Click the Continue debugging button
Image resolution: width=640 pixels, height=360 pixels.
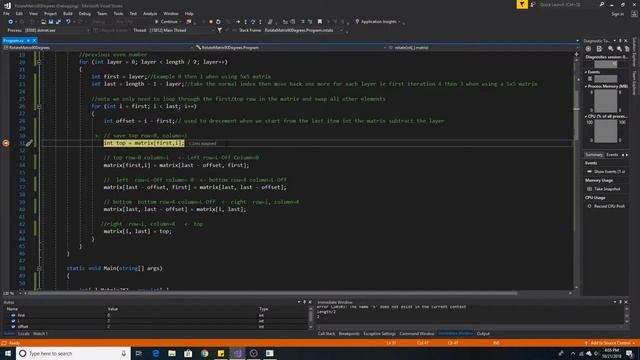click(166, 22)
